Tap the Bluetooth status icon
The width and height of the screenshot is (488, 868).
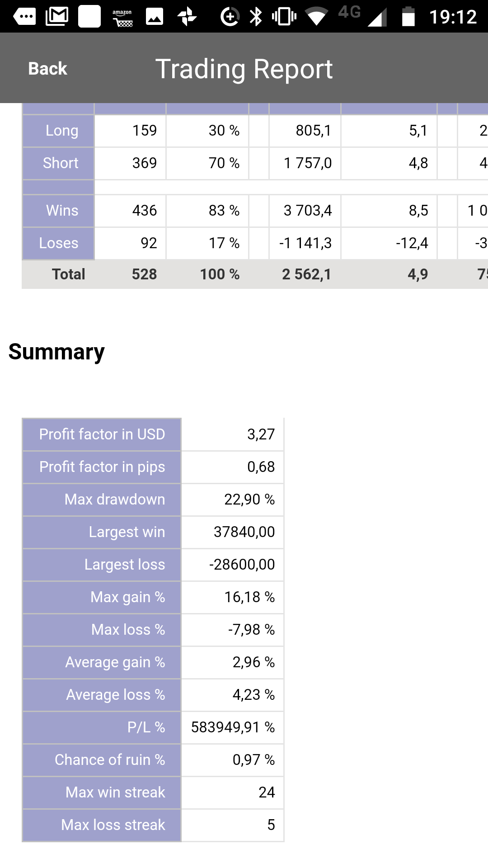point(256,17)
